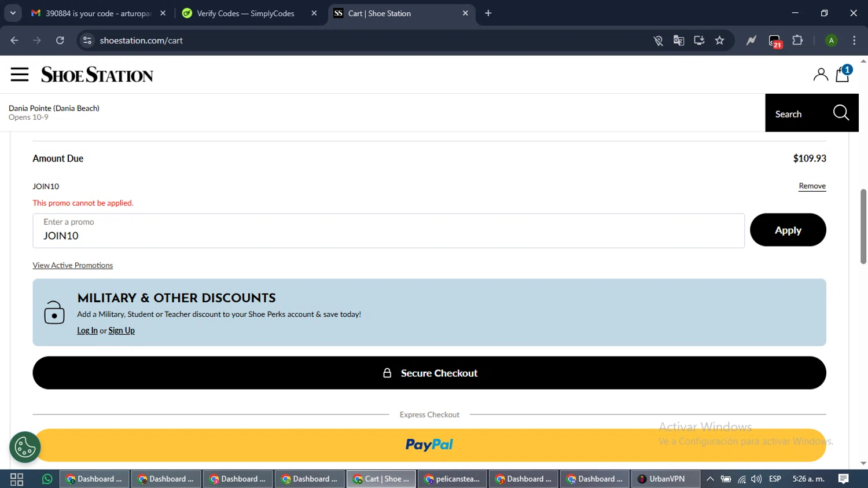Click the scrollbar down arrow
The image size is (868, 488).
(863, 463)
